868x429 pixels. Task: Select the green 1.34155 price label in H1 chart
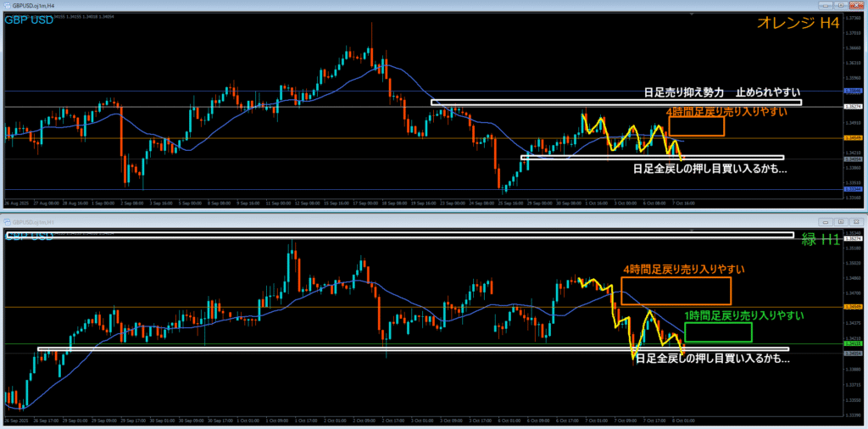852,343
